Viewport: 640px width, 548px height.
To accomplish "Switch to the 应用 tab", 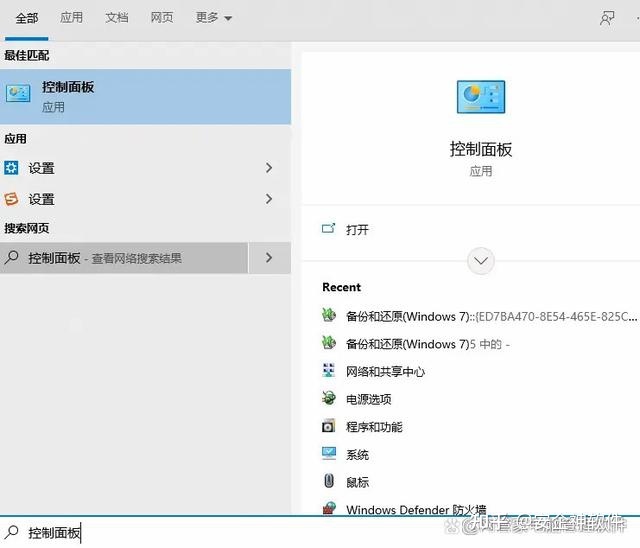I will 71,18.
